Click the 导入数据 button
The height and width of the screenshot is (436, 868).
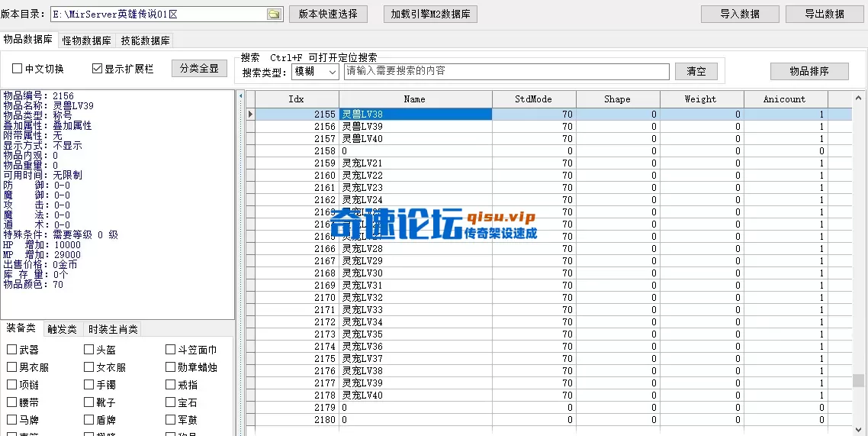[740, 15]
